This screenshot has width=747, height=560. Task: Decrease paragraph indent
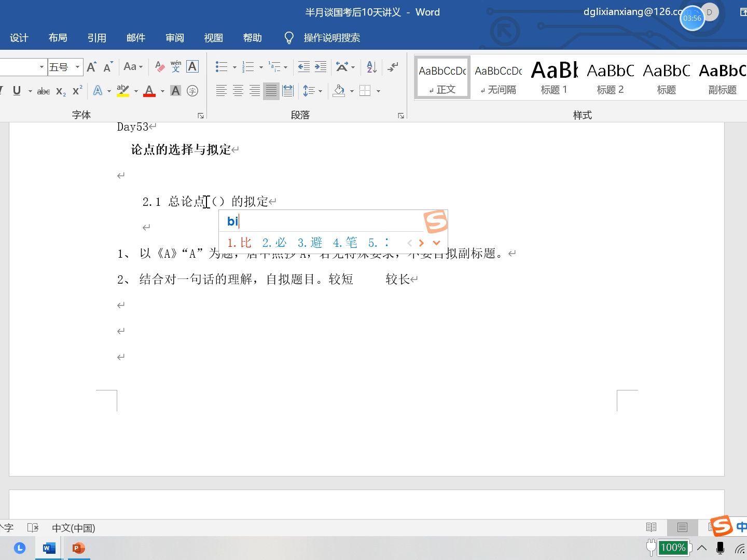(x=304, y=66)
